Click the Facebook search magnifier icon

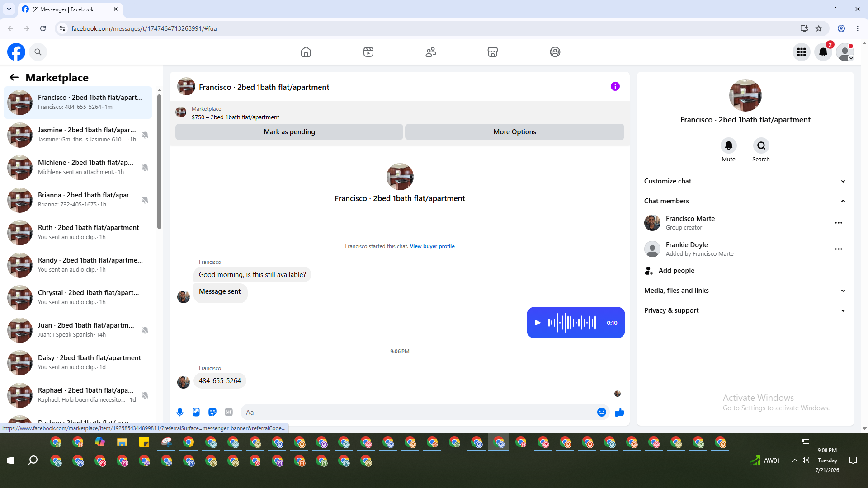coord(38,52)
